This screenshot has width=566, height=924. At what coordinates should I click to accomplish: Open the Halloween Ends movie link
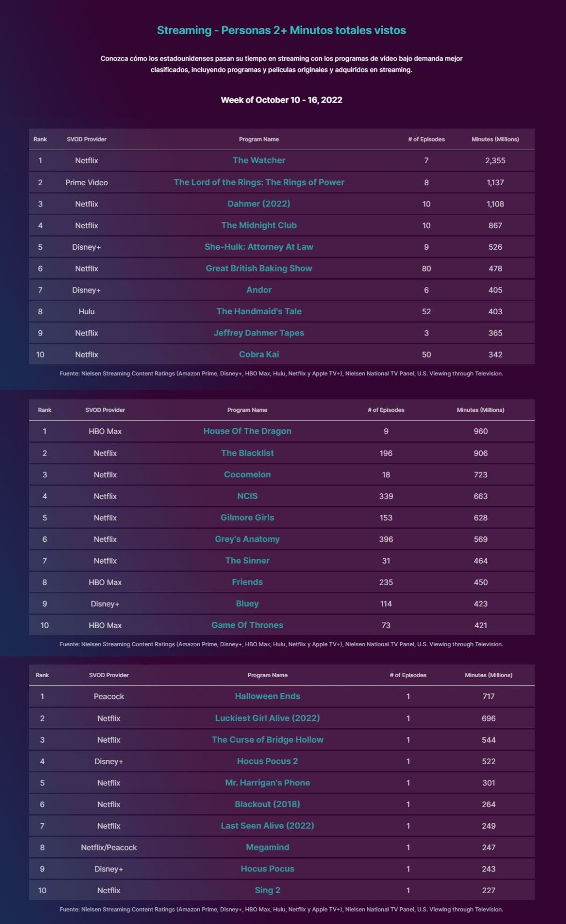267,696
